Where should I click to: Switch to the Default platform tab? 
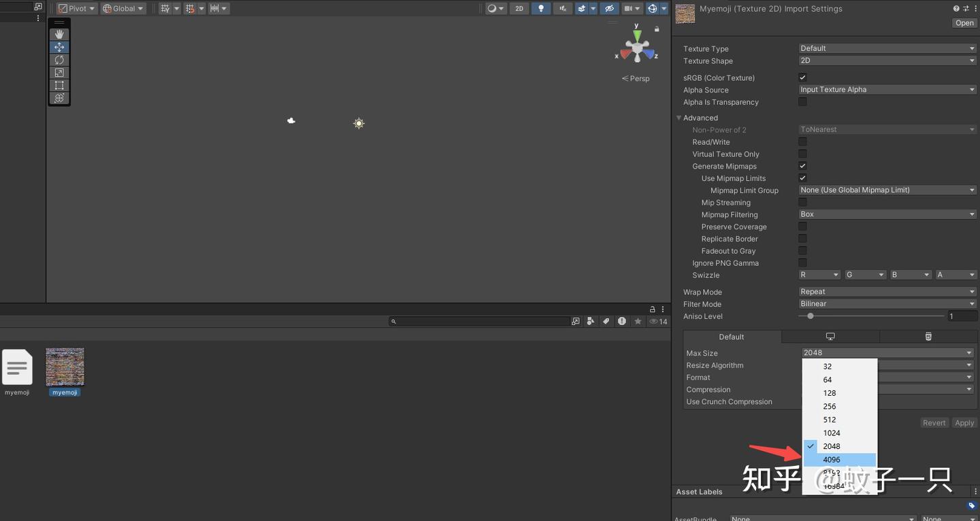pos(731,336)
